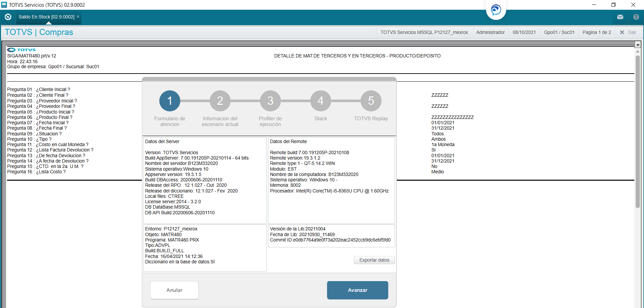This screenshot has width=644, height=308.
Task: Click the Sair exit button
Action: tap(628, 32)
